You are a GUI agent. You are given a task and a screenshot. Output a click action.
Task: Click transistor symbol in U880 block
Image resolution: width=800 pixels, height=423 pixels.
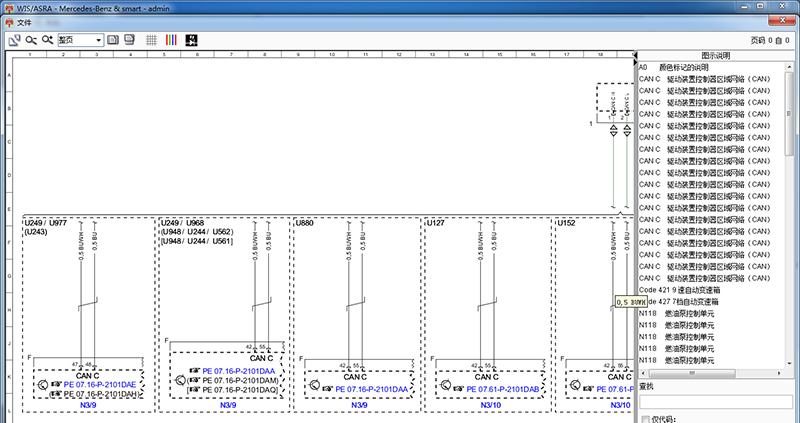pyautogui.click(x=315, y=385)
